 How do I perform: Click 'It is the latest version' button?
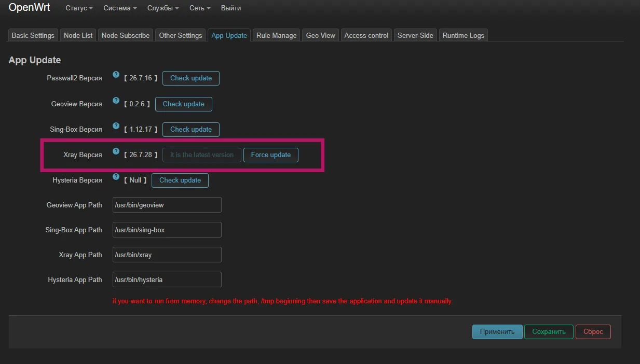tap(202, 155)
